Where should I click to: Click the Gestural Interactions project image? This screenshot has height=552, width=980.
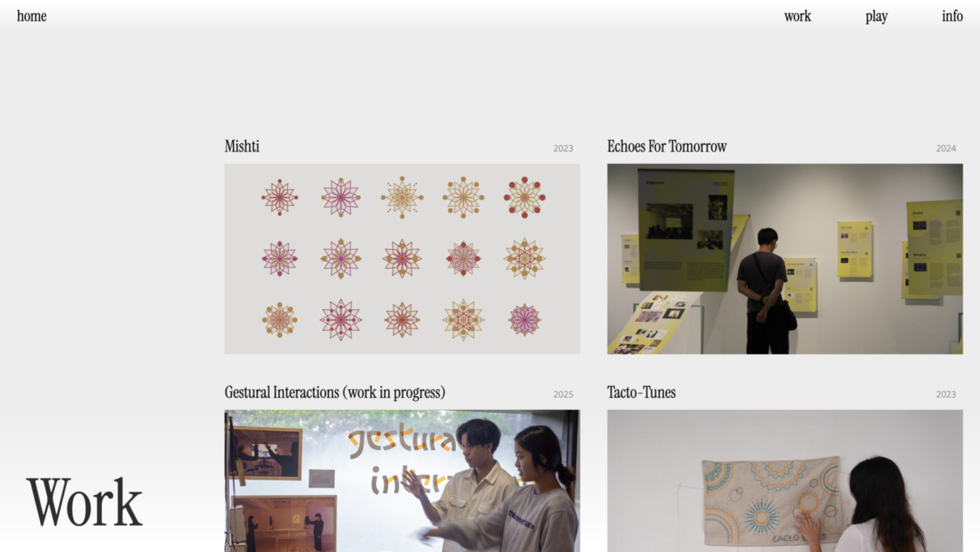click(402, 481)
